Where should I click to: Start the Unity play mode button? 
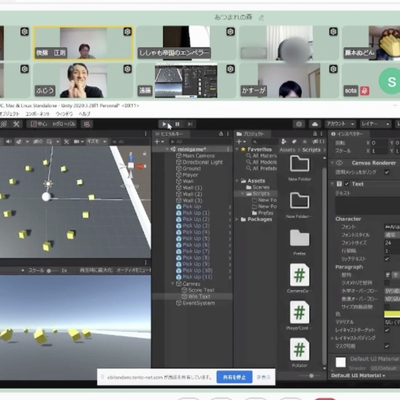click(x=164, y=124)
